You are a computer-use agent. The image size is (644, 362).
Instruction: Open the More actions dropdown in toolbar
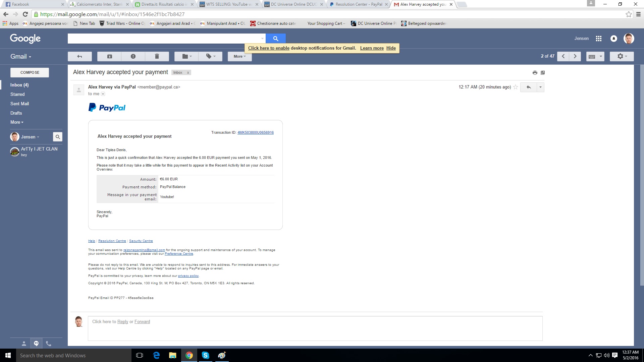coord(239,56)
